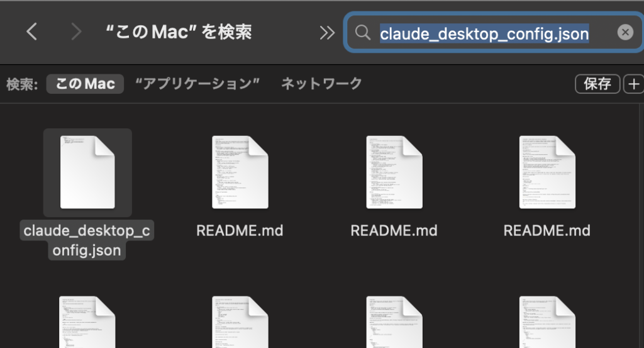Select the first README.md file icon
The height and width of the screenshot is (348, 644).
pos(240,172)
